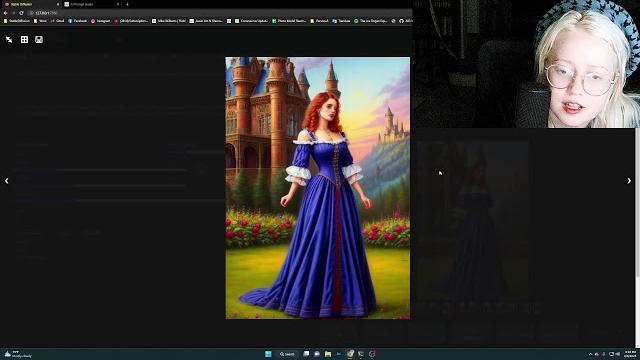Open the GitHub bookmark icon
The image size is (640, 360).
pos(401,21)
